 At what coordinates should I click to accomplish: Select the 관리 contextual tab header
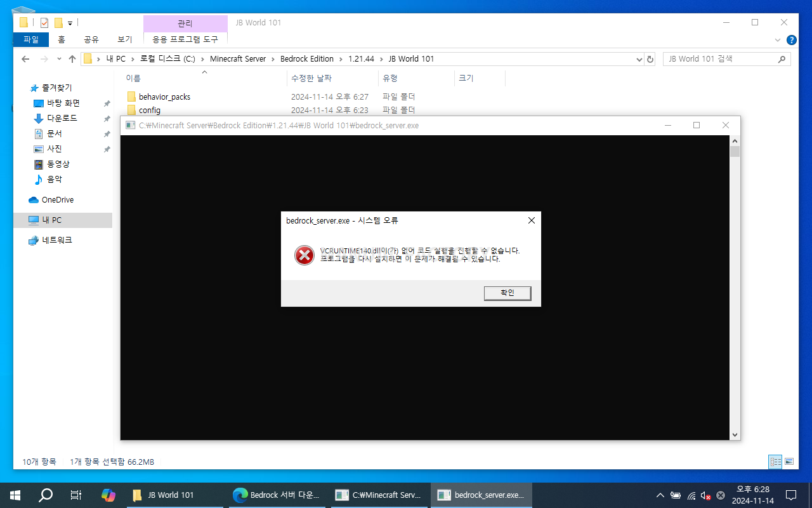pos(185,23)
